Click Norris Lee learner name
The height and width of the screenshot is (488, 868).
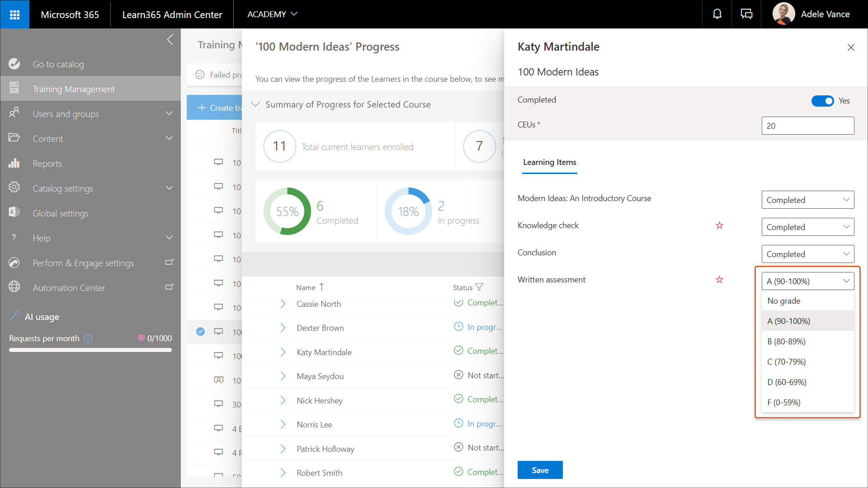pos(314,425)
